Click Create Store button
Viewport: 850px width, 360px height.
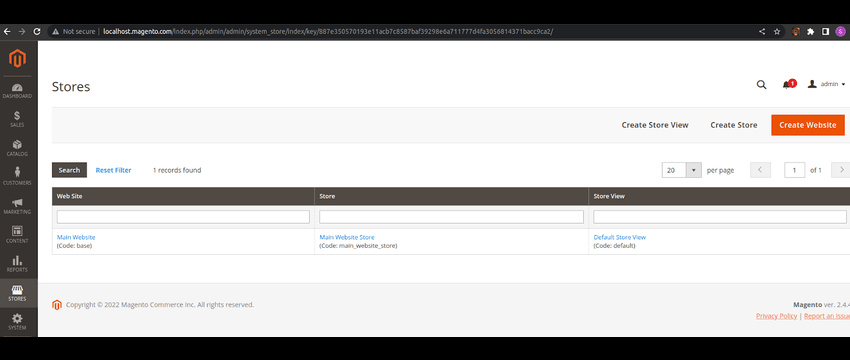click(733, 125)
